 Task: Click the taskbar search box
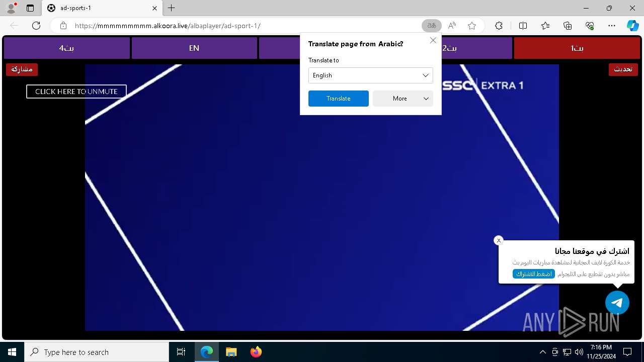[x=97, y=352]
